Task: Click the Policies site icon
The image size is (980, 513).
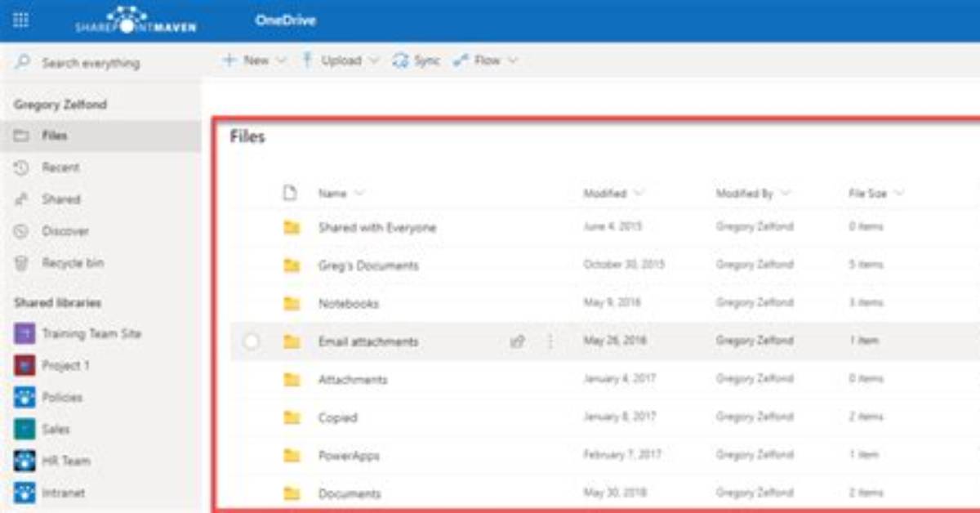Action: (24, 397)
